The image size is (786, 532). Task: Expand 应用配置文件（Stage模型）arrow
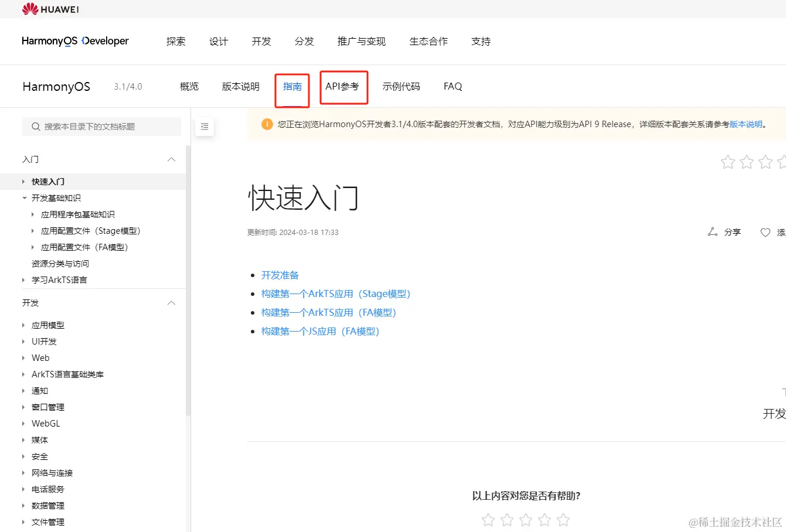coord(33,231)
